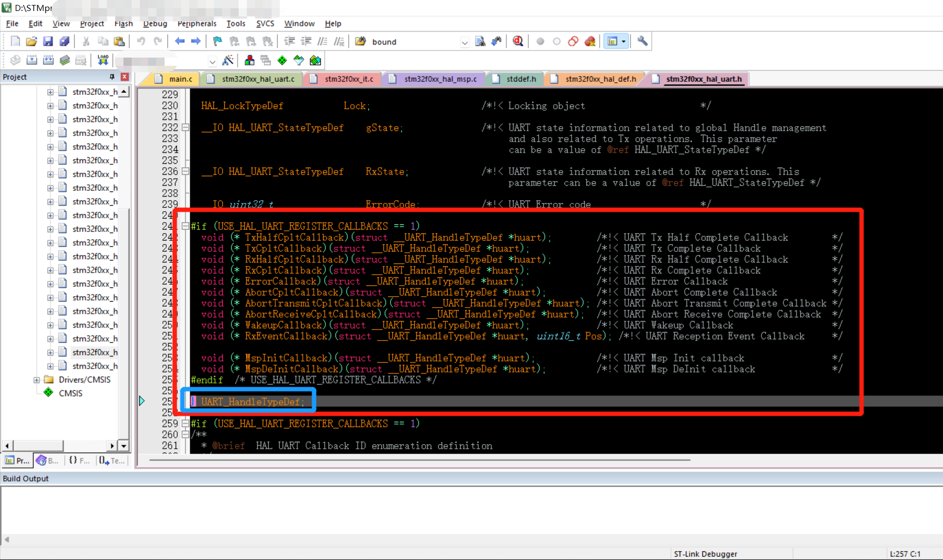Toggle the Project panel pin icon

(x=112, y=77)
